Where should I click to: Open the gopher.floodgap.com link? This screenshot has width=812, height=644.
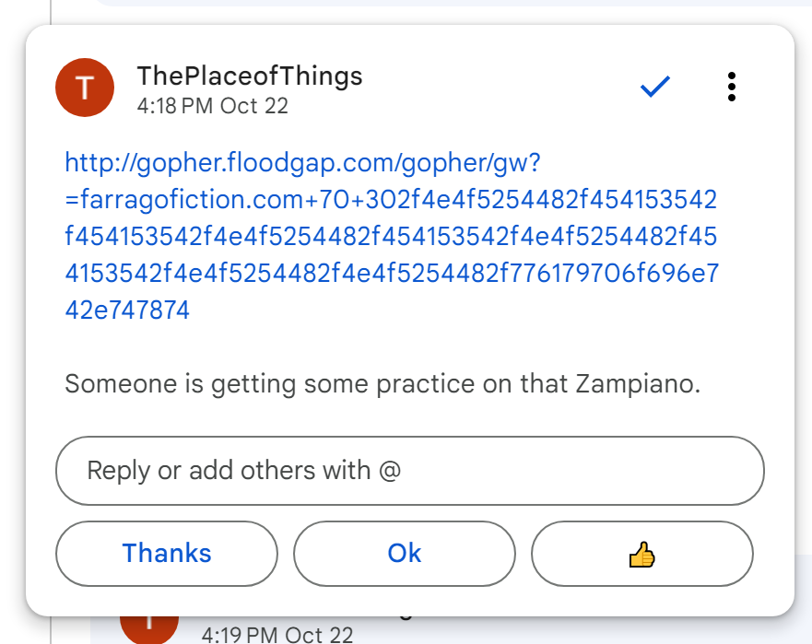(x=302, y=163)
